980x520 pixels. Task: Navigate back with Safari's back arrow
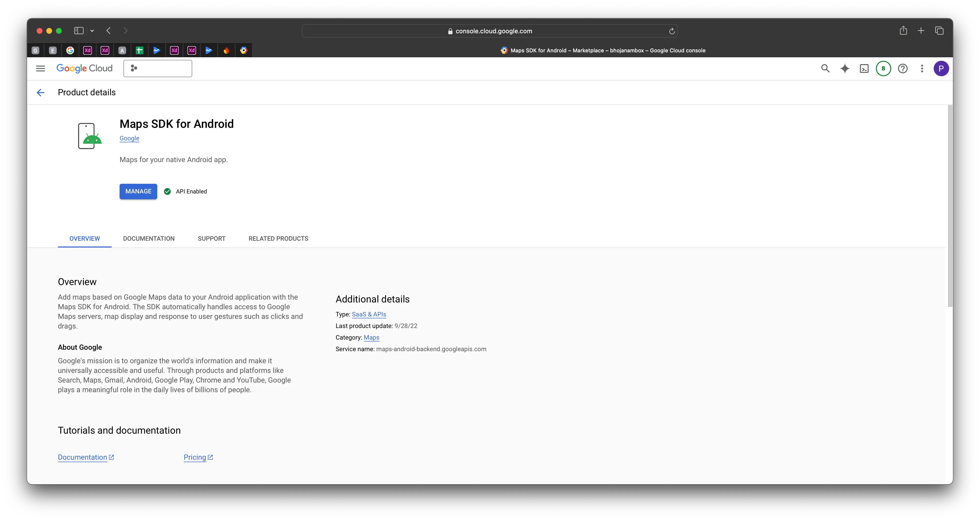click(109, 31)
